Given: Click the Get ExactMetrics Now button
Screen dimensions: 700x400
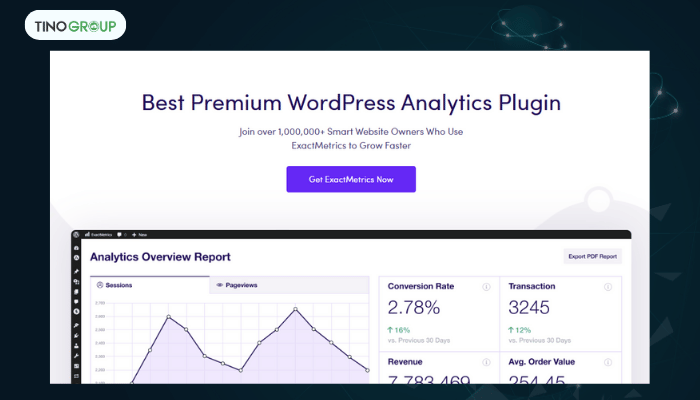Looking at the screenshot, I should [x=350, y=179].
